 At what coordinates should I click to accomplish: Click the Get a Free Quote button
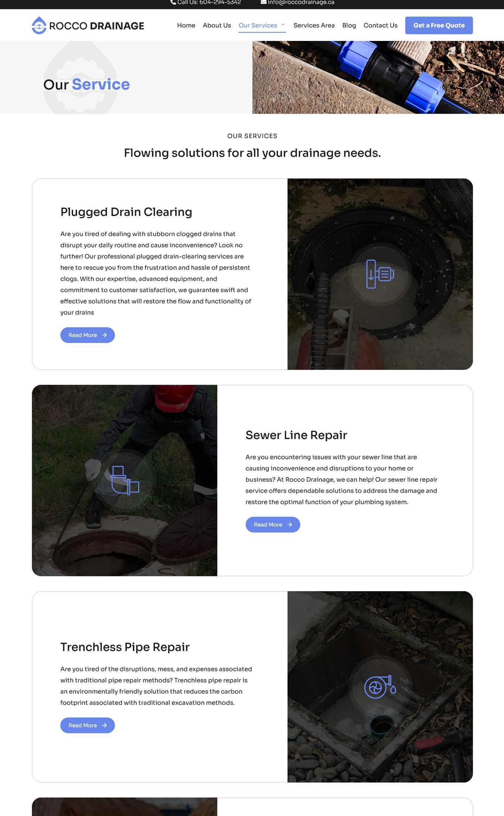click(x=439, y=25)
